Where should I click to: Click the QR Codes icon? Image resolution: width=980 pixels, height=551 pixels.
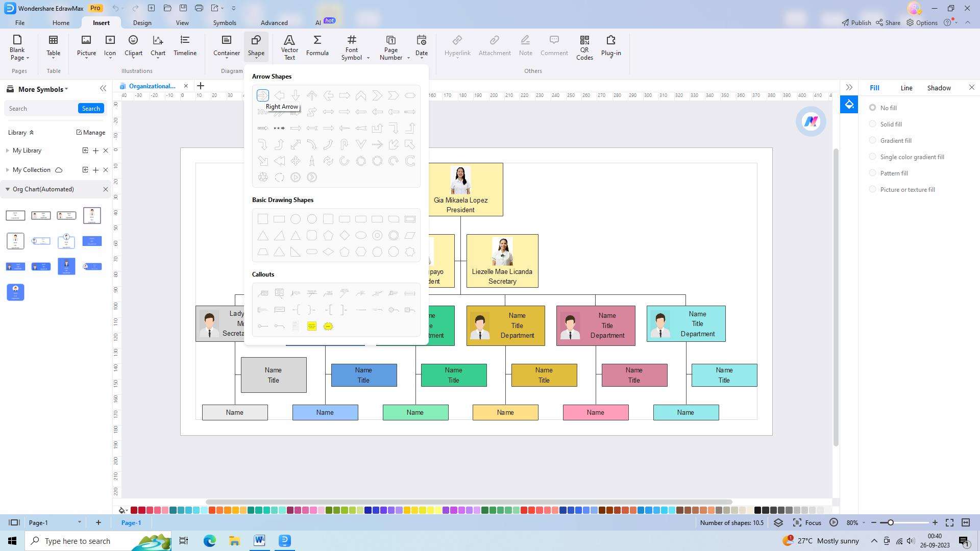point(584,47)
